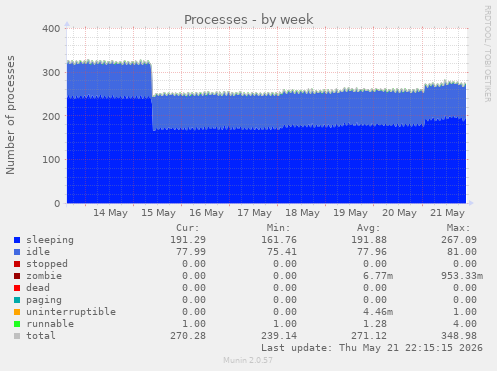Click the '300' y-axis label
The width and height of the screenshot is (497, 371).
coord(51,72)
